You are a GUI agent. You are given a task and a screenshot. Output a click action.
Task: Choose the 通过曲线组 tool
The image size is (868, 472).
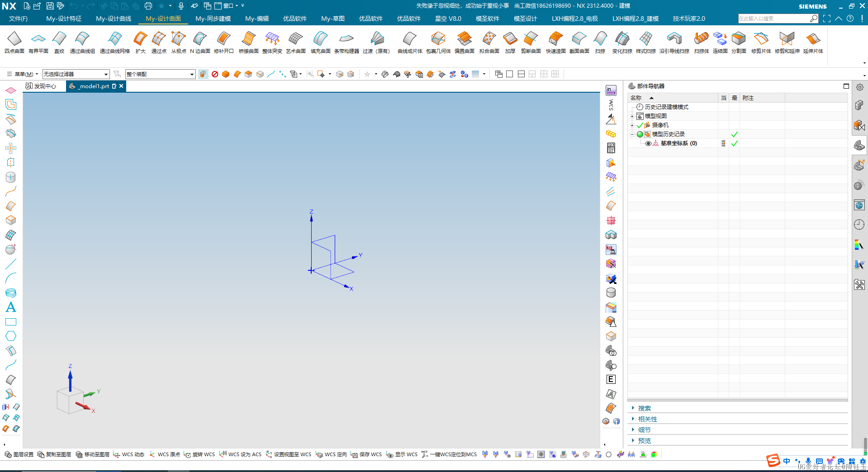(82, 42)
